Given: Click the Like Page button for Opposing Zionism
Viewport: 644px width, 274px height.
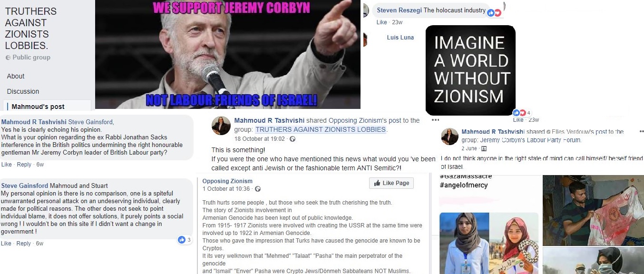Looking at the screenshot, I should coord(391,183).
